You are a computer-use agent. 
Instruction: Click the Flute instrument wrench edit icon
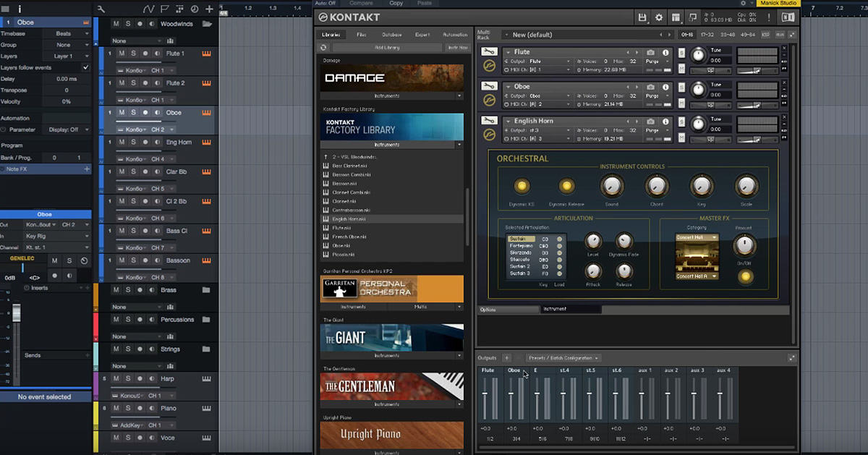tap(489, 52)
